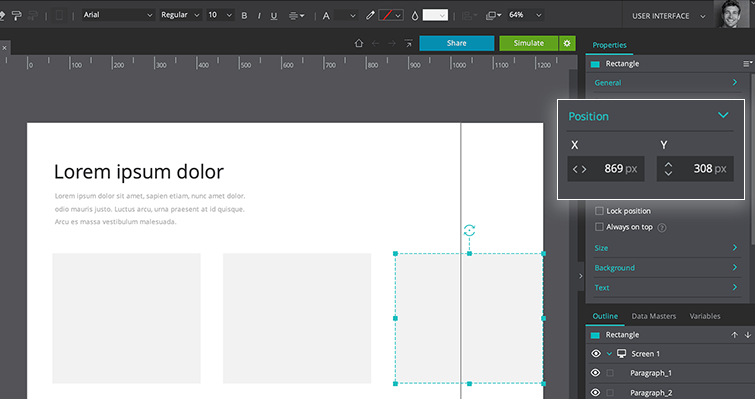Expand the General properties section
The height and width of the screenshot is (399, 755).
click(x=666, y=83)
